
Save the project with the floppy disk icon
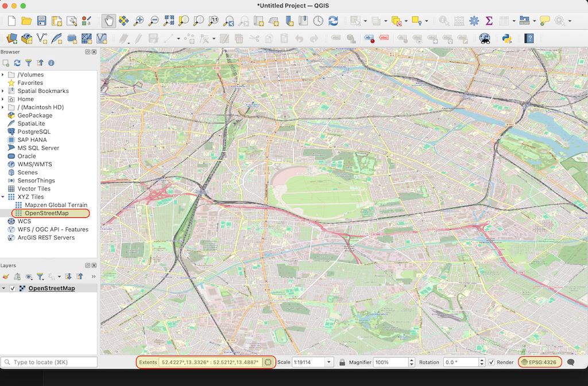[41, 21]
